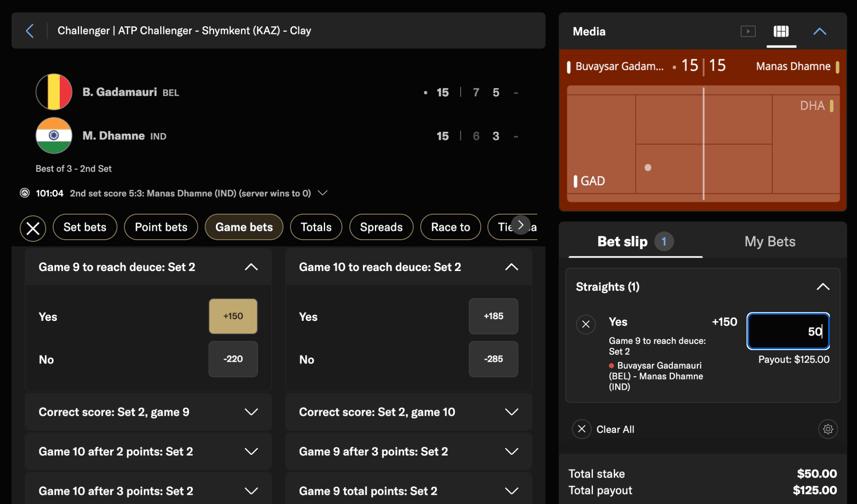Clear market filter with X button
The height and width of the screenshot is (504, 857).
point(33,228)
